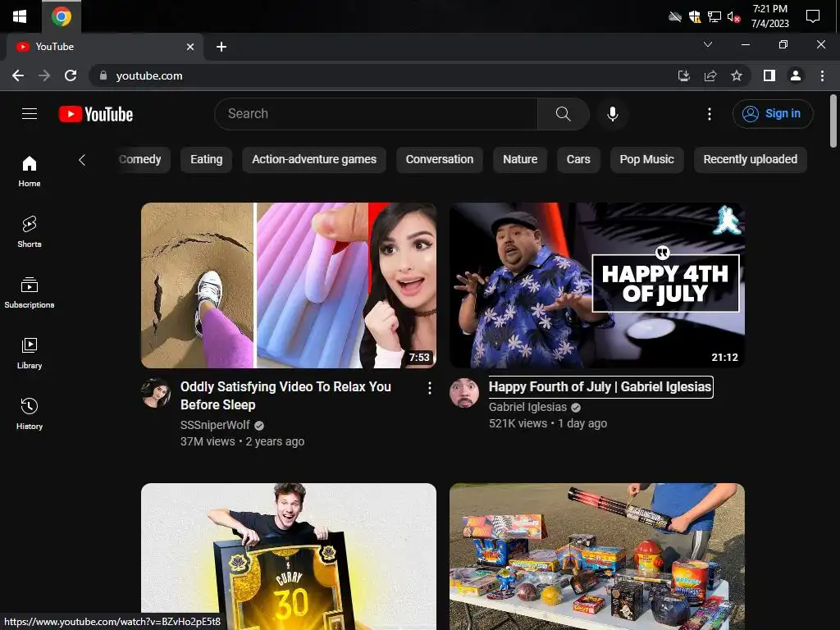Open Shorts in sidebar
Viewport: 840px width, 630px height.
click(30, 232)
